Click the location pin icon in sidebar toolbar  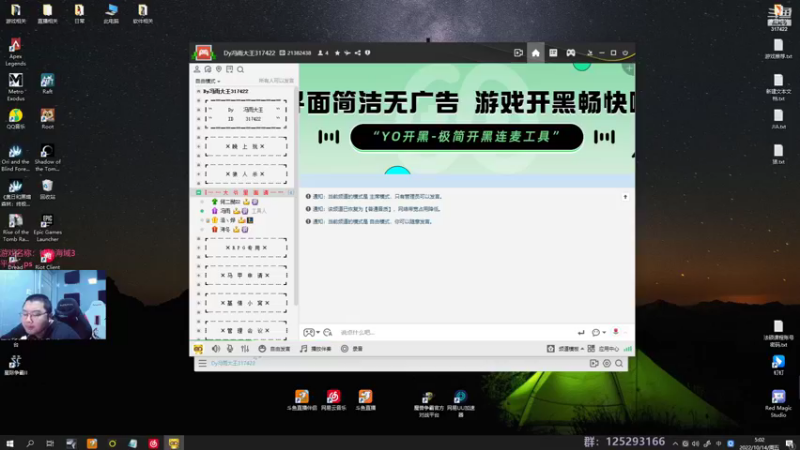point(218,69)
